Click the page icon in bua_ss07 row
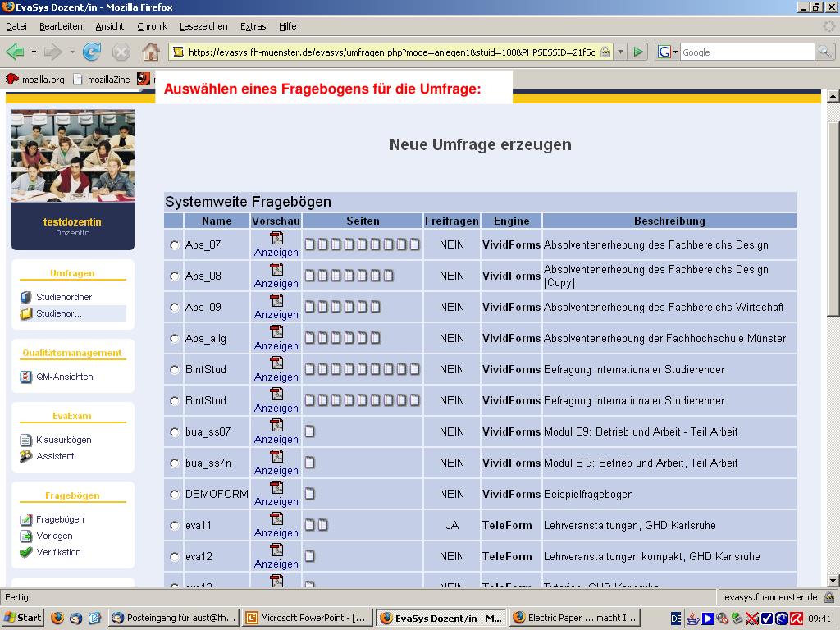The width and height of the screenshot is (840, 630). tap(309, 431)
